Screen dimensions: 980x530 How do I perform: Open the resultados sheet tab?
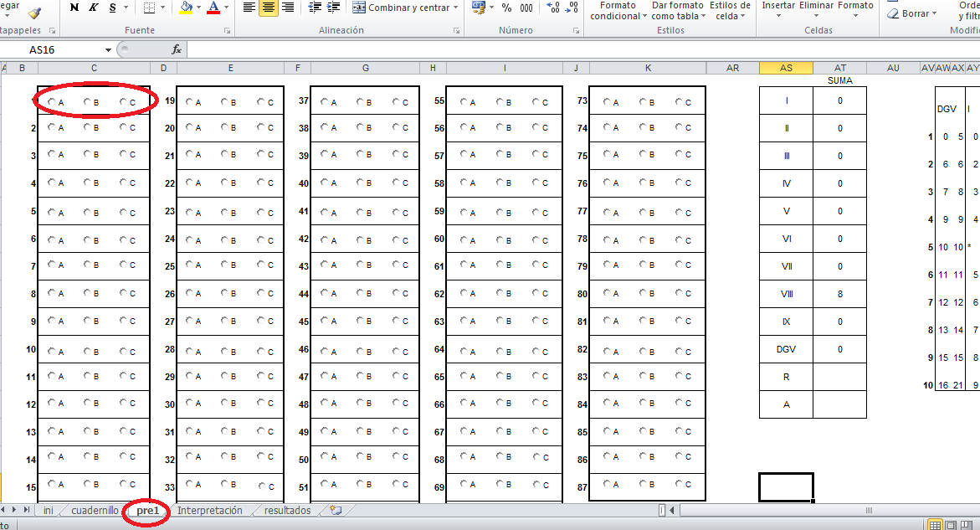point(287,511)
